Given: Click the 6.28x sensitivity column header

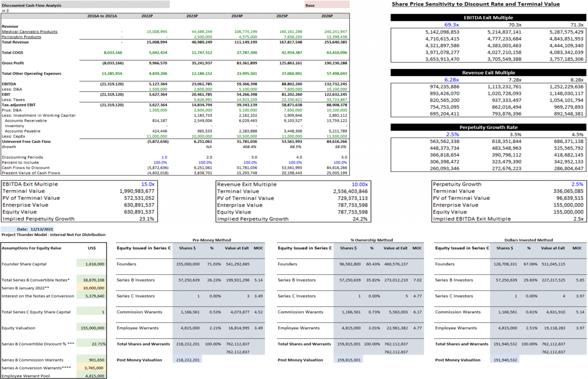Looking at the screenshot, I should click(x=452, y=80).
